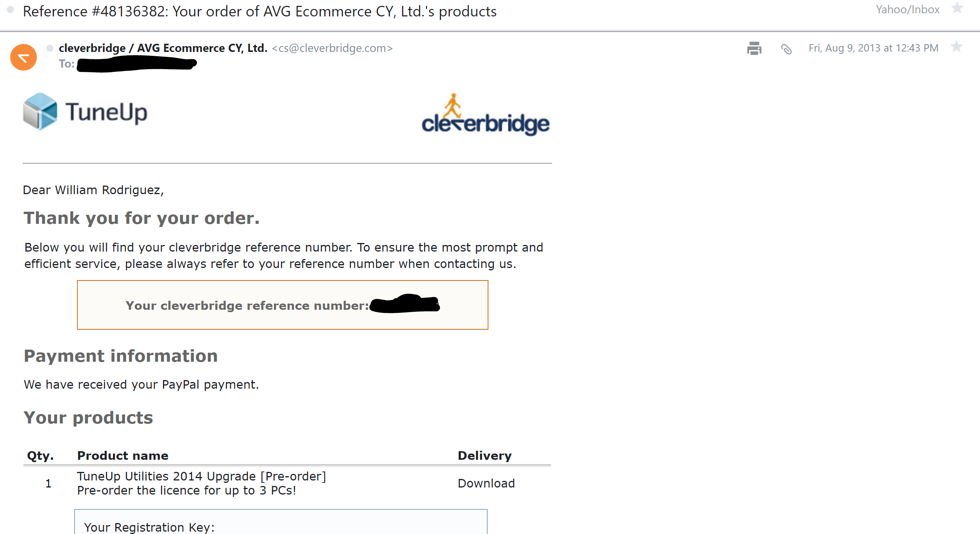This screenshot has height=534, width=980.
Task: Click the paperclip attachment icon
Action: [x=786, y=49]
